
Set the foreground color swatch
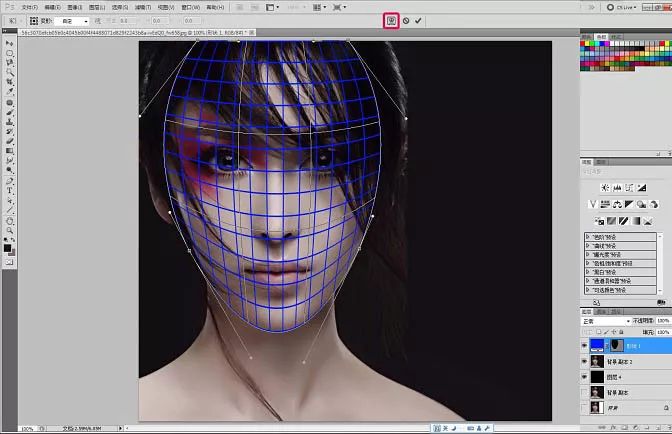coord(7,248)
